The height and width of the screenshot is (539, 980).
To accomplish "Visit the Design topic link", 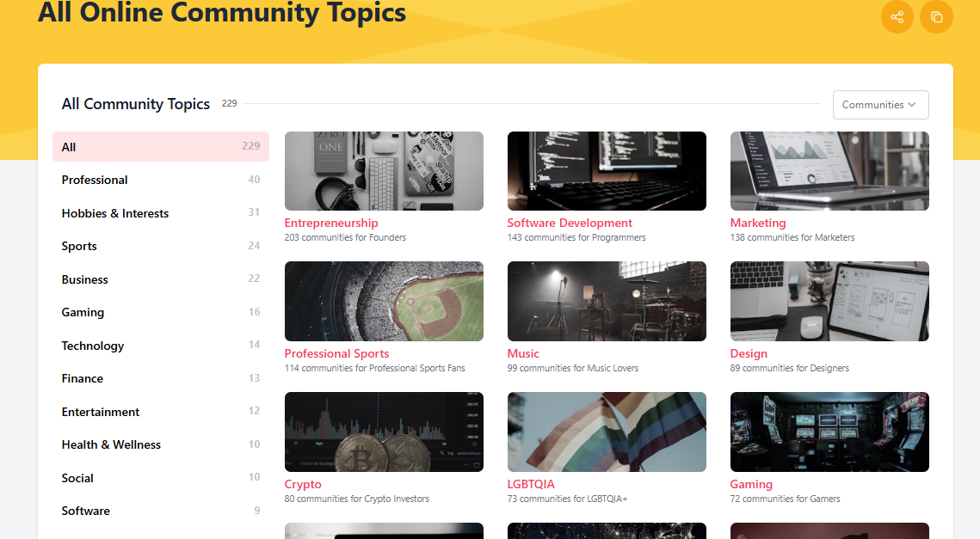I will tap(749, 353).
